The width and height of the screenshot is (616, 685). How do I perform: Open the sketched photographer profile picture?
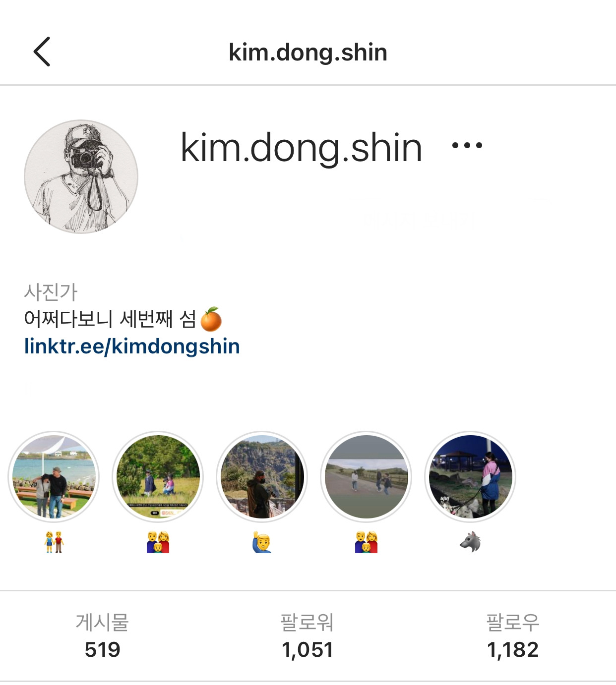click(x=81, y=176)
